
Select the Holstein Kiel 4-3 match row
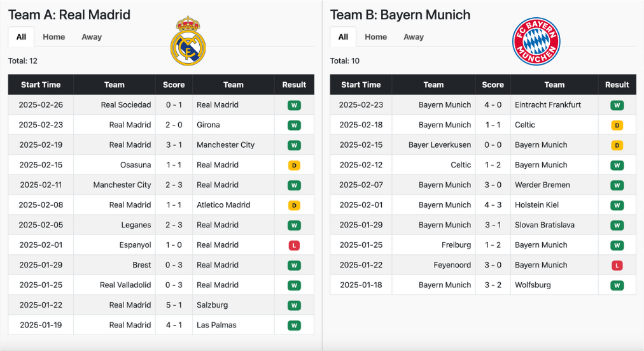[x=483, y=205]
